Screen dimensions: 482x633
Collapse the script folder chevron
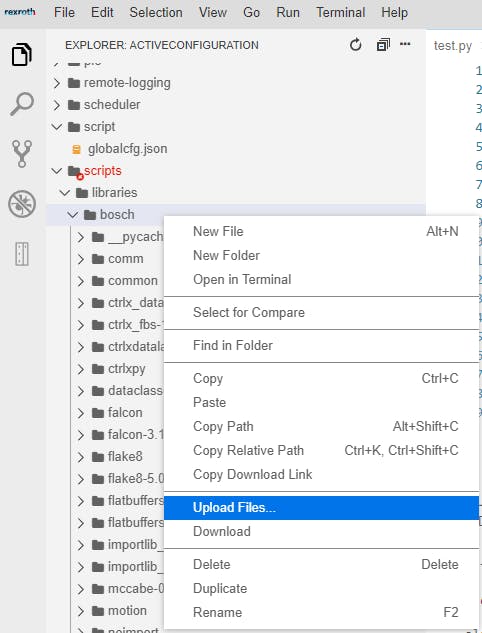(x=57, y=127)
